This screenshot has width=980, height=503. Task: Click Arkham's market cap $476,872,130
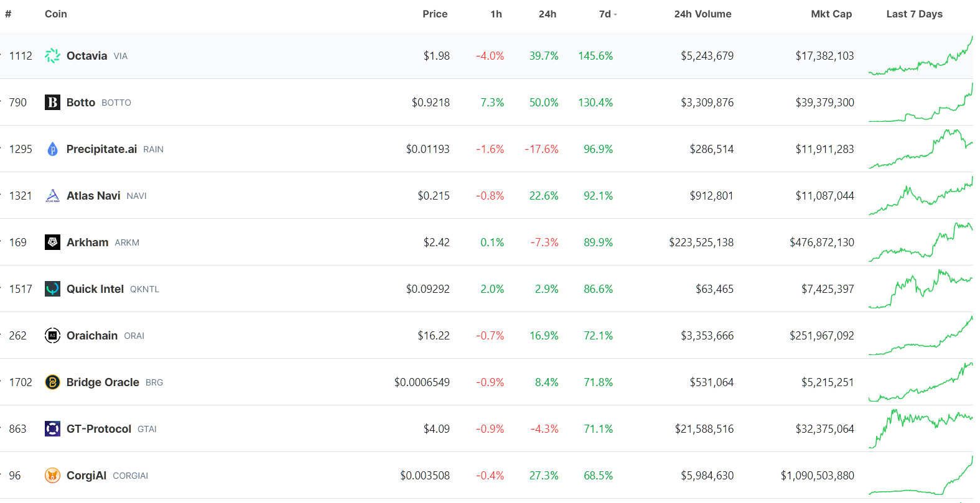point(822,242)
